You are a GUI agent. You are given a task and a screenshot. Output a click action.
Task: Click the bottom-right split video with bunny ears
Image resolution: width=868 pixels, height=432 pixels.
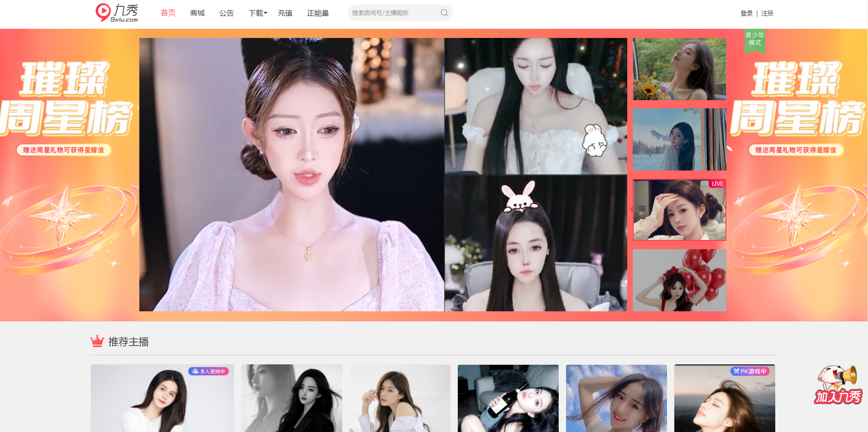point(536,243)
